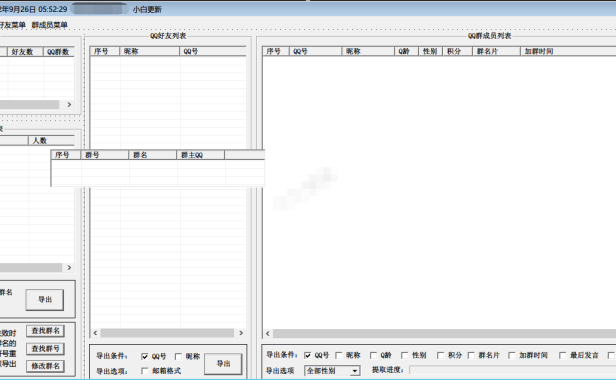
Task: Click 序号 header in QQ好友列表
Action: [x=105, y=51]
